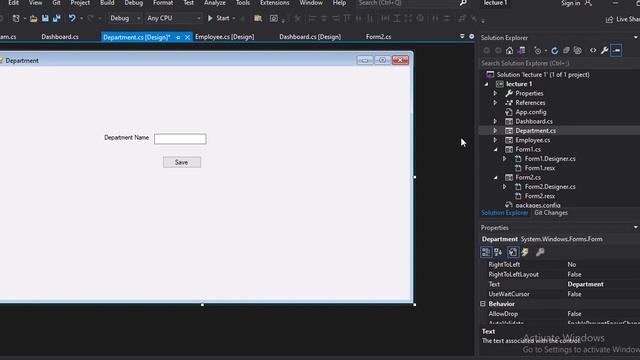
Task: Open the Any CPU platform dropdown
Action: click(x=199, y=18)
